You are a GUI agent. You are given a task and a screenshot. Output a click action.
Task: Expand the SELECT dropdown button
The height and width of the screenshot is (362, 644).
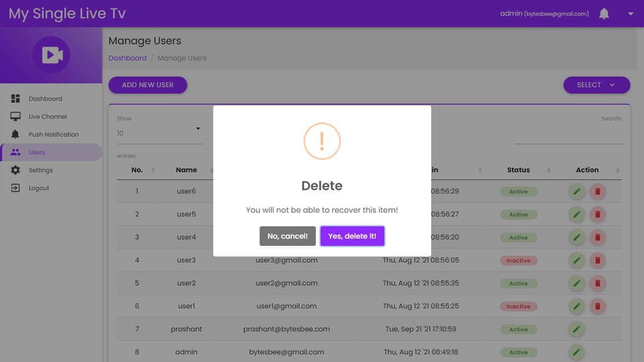(596, 85)
